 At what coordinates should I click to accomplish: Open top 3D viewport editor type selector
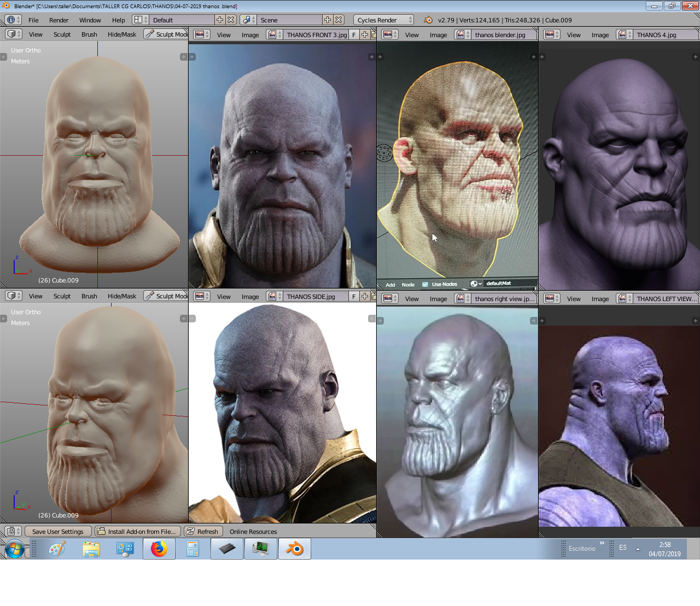pyautogui.click(x=13, y=34)
